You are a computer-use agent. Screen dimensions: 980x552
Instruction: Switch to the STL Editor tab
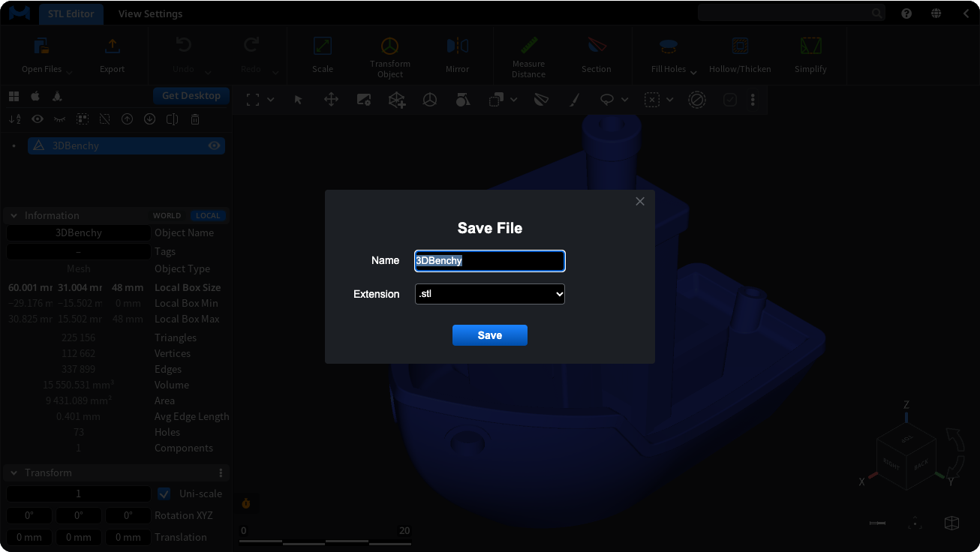pos(71,13)
